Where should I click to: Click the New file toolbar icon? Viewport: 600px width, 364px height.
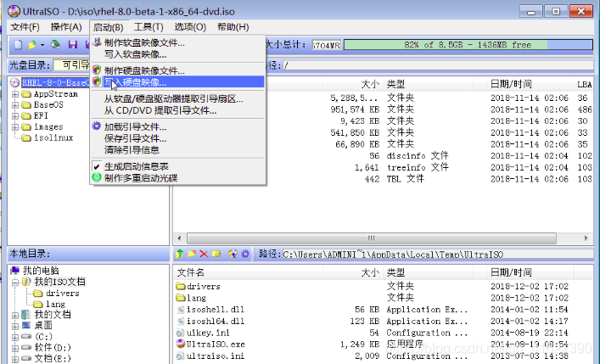[x=18, y=45]
